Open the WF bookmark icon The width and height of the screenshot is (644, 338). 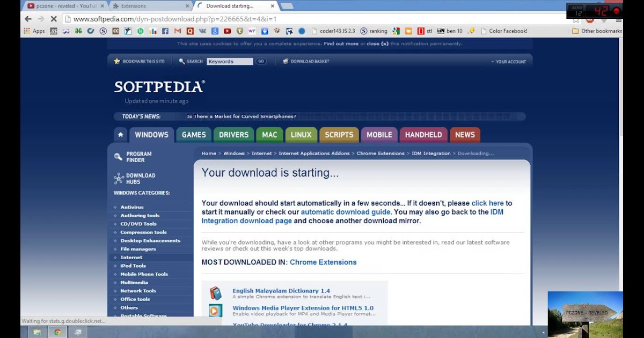pyautogui.click(x=252, y=31)
